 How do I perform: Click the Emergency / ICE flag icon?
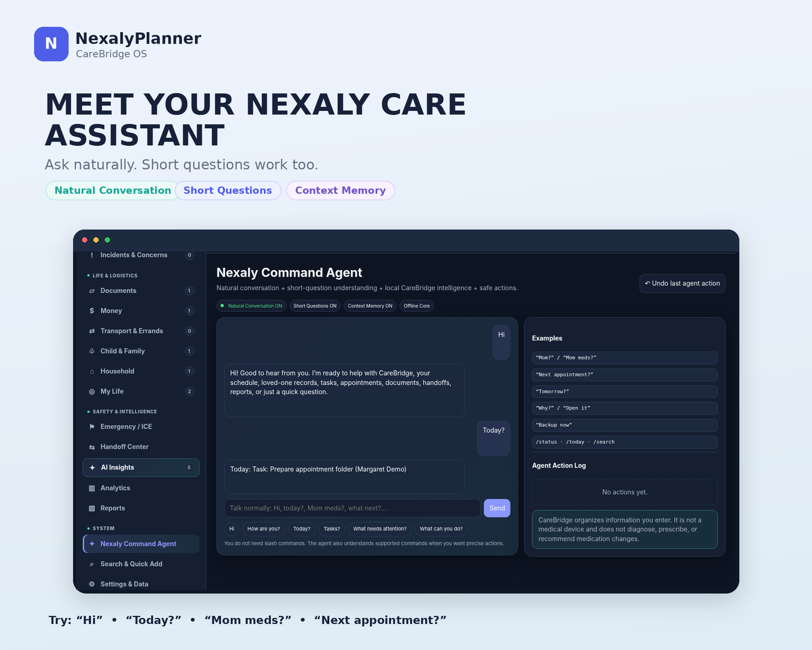coord(92,427)
